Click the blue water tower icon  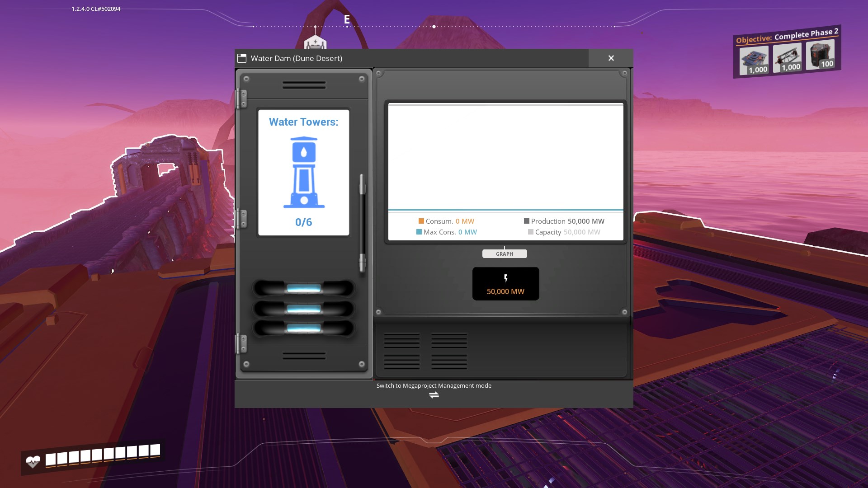304,172
